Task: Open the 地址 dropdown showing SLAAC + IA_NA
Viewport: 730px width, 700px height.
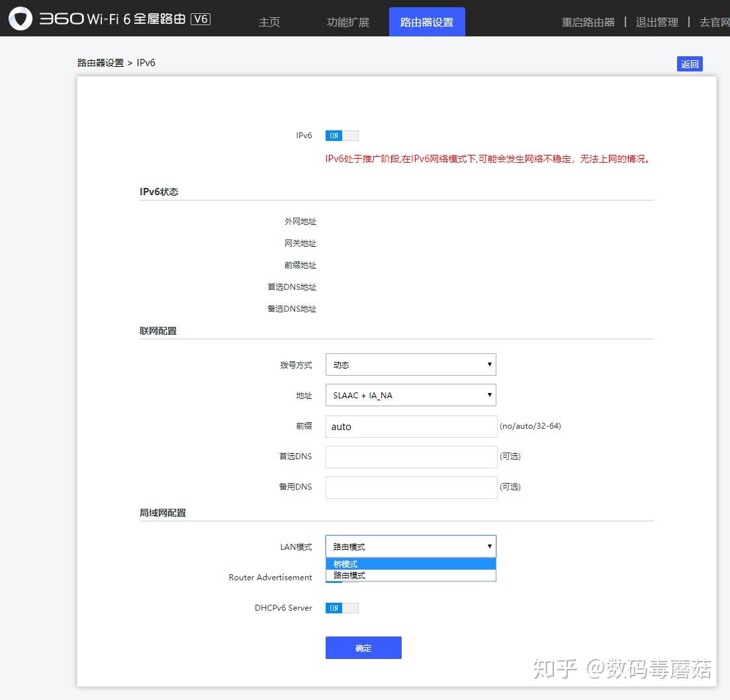Action: pyautogui.click(x=410, y=395)
